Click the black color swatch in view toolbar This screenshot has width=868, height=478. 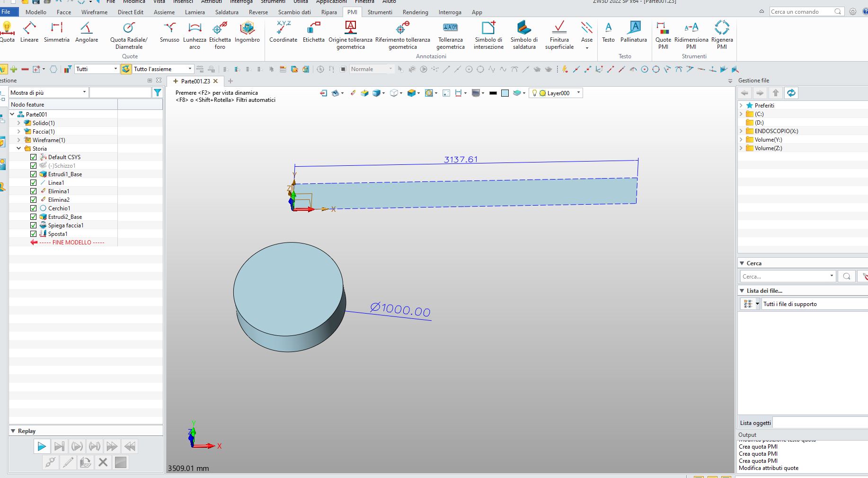tap(493, 93)
